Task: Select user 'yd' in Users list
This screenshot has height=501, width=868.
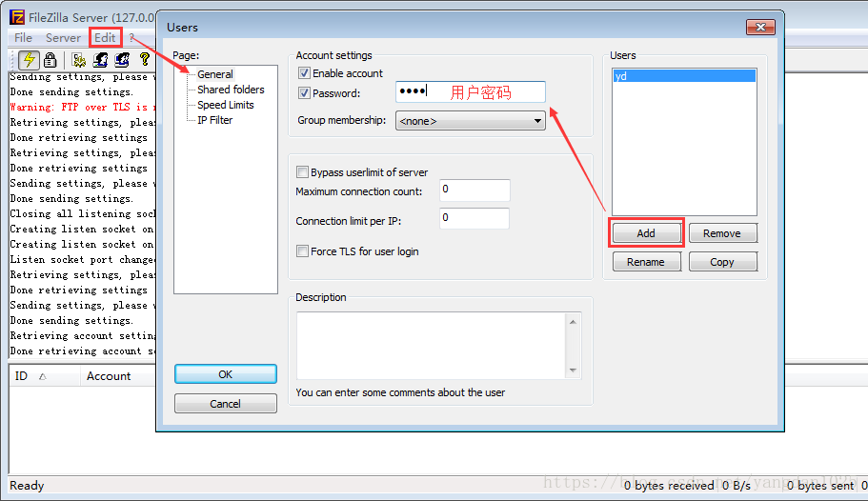Action: pos(684,76)
